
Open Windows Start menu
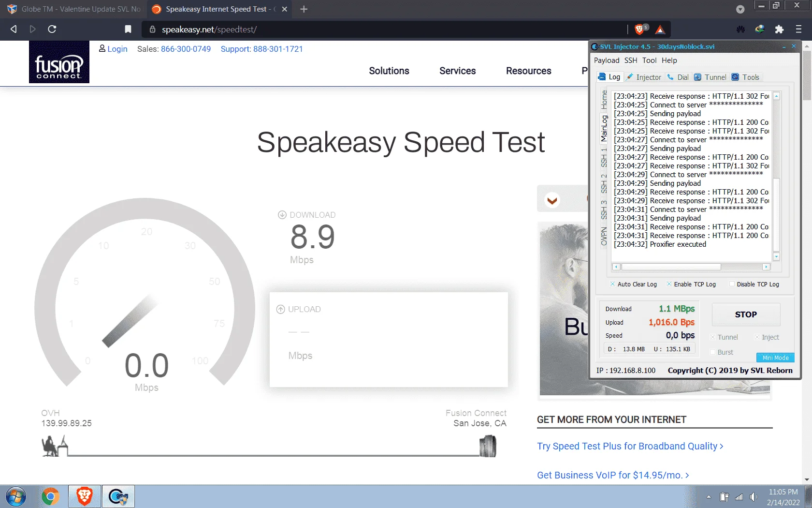tap(16, 496)
